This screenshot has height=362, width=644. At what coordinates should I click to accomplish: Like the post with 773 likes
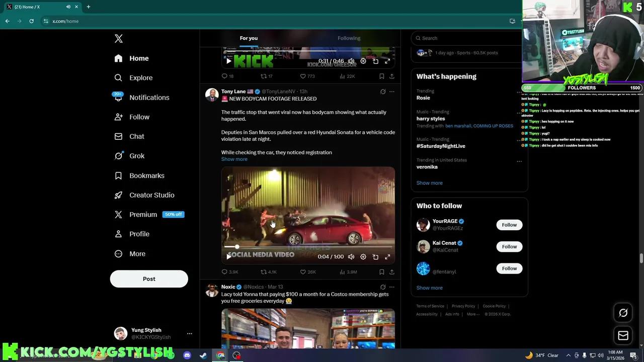[307, 76]
